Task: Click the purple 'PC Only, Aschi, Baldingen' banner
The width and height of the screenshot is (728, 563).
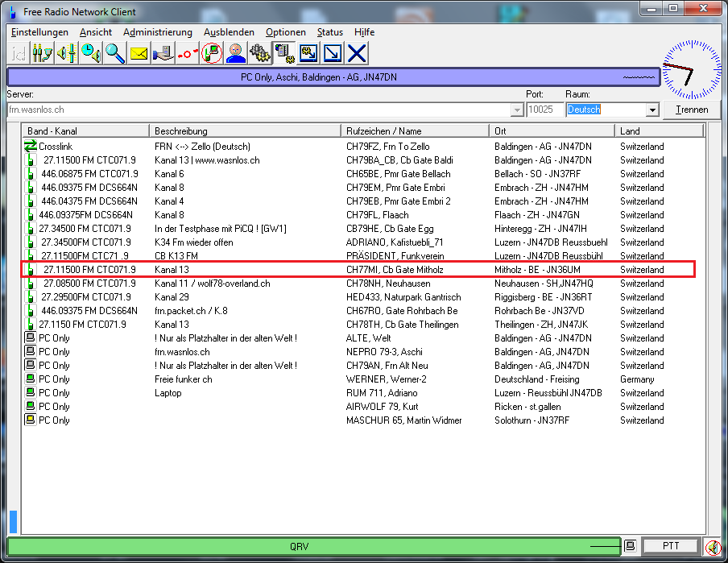Action: [333, 77]
